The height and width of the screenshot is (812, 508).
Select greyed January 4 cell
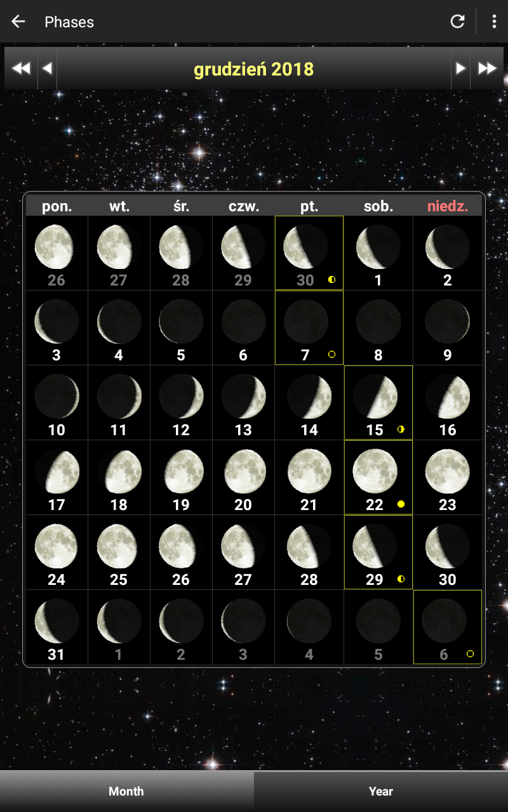coord(309,627)
